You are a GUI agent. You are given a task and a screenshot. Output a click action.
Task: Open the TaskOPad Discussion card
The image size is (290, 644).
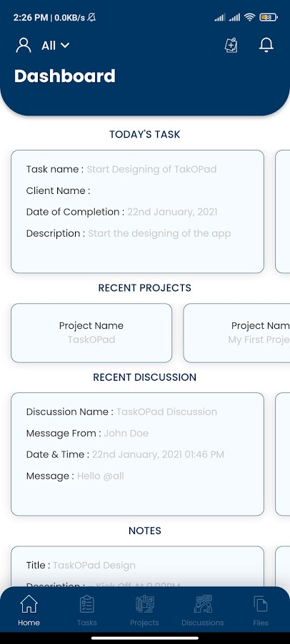pyautogui.click(x=137, y=454)
